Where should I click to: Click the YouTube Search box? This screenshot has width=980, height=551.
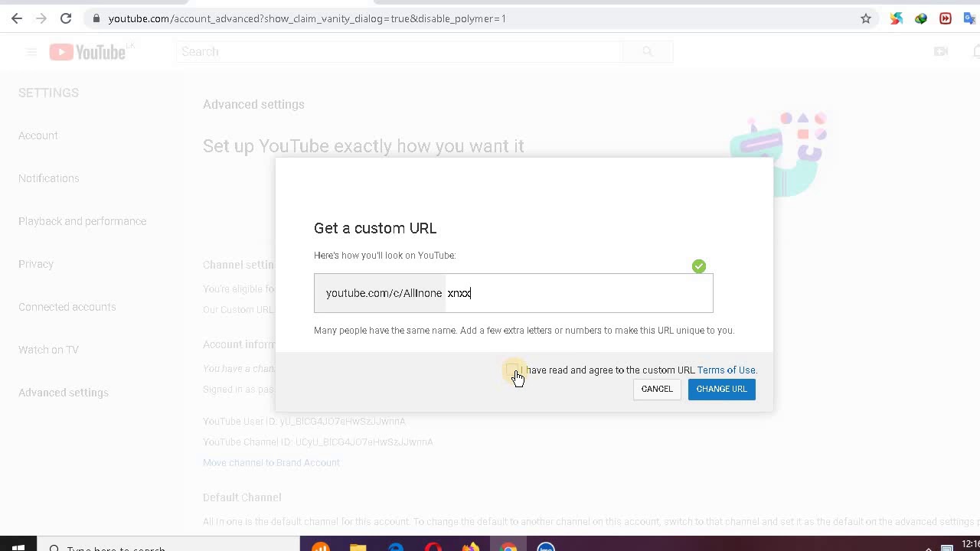pyautogui.click(x=399, y=51)
